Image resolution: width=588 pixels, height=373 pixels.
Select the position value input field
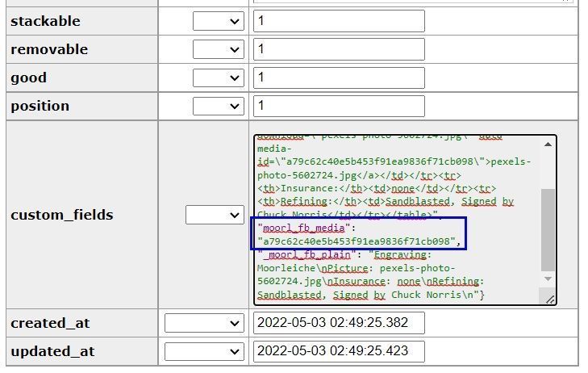(x=339, y=106)
